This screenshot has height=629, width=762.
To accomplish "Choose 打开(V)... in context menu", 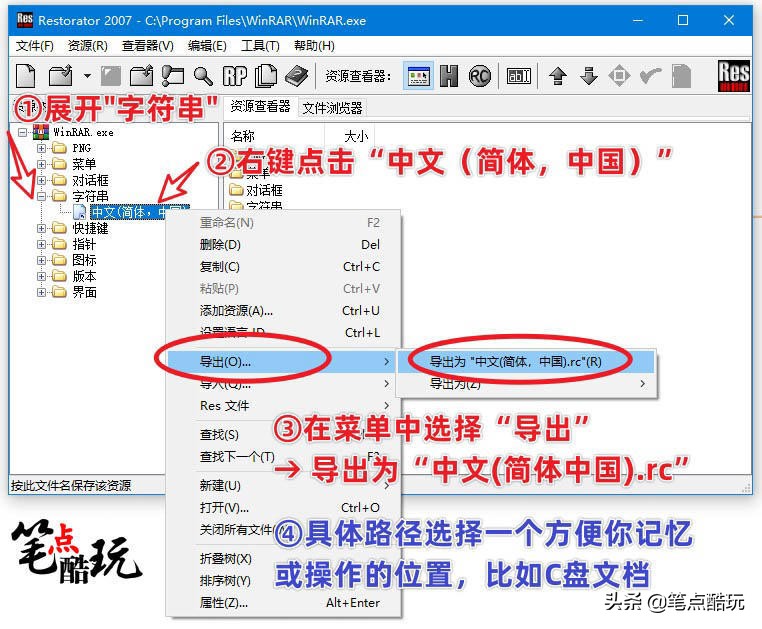I will tap(284, 507).
